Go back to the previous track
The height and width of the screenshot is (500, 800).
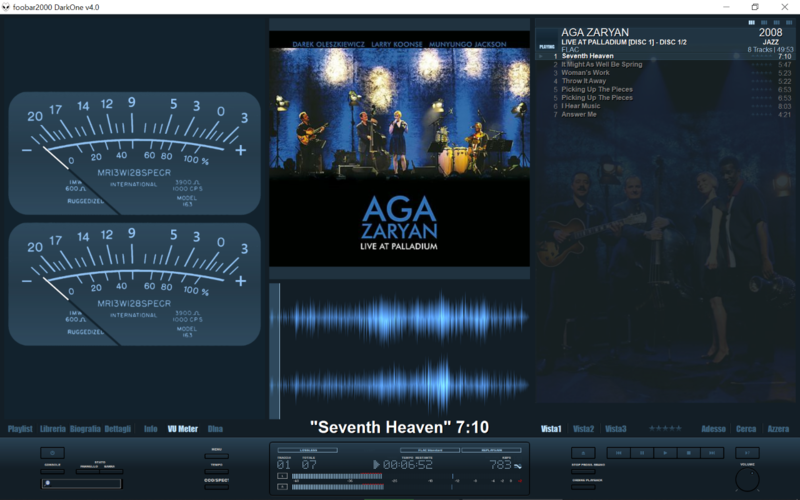[616, 453]
